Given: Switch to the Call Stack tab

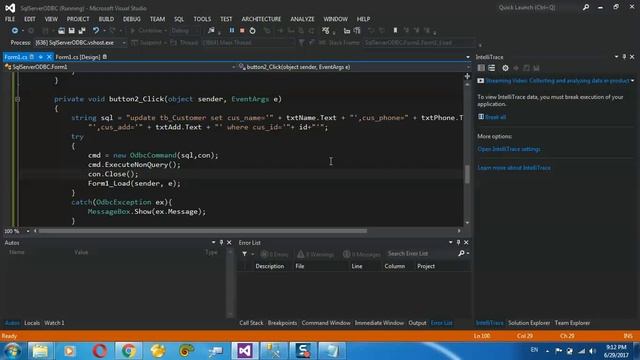Looking at the screenshot, I should click(251, 323).
